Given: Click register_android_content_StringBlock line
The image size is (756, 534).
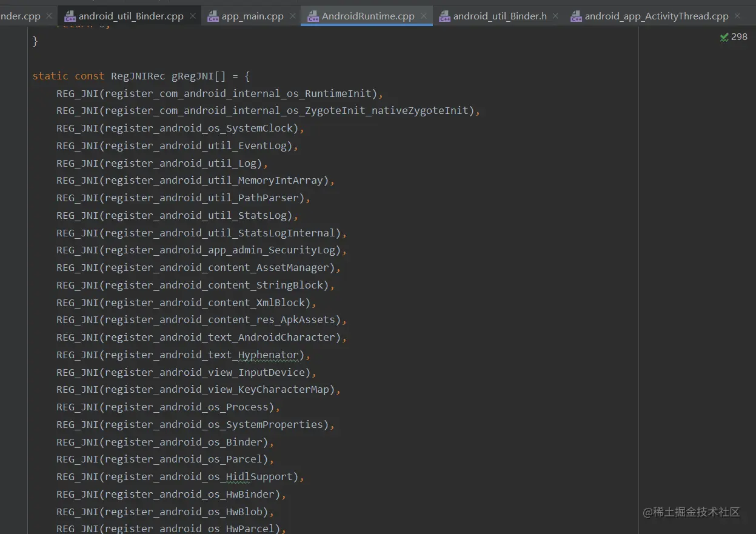Looking at the screenshot, I should [x=196, y=285].
